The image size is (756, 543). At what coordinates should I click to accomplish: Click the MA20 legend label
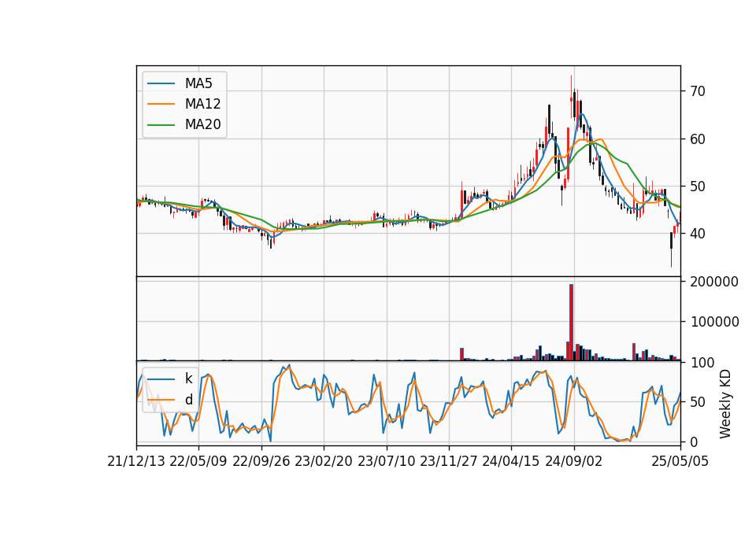click(202, 125)
